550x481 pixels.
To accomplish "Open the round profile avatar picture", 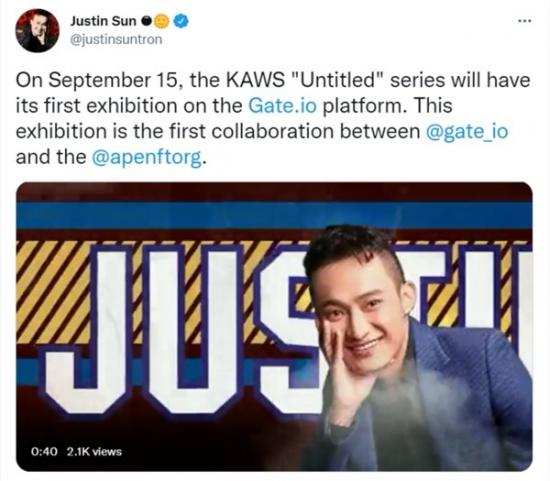I will [x=37, y=31].
